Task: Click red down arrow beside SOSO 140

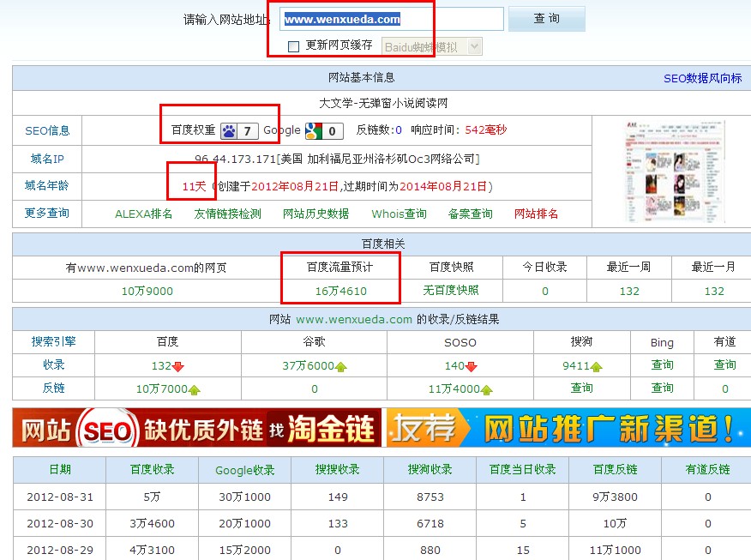Action: pyautogui.click(x=472, y=367)
